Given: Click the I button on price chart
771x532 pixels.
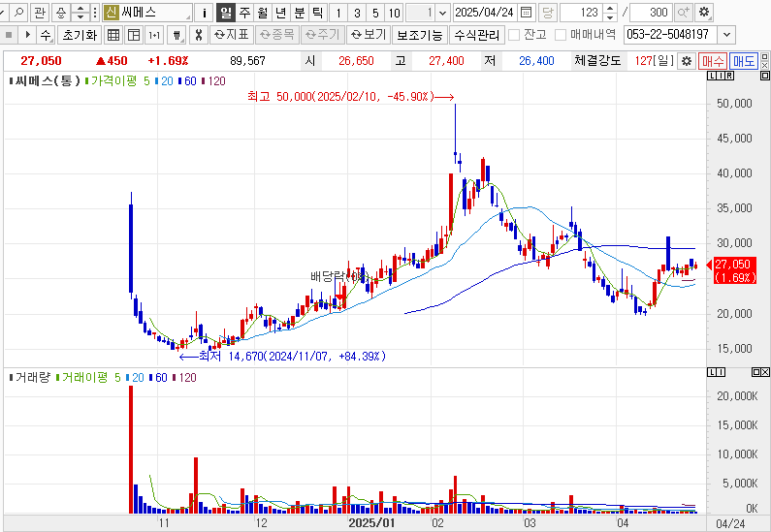Looking at the screenshot, I should click(x=721, y=76).
